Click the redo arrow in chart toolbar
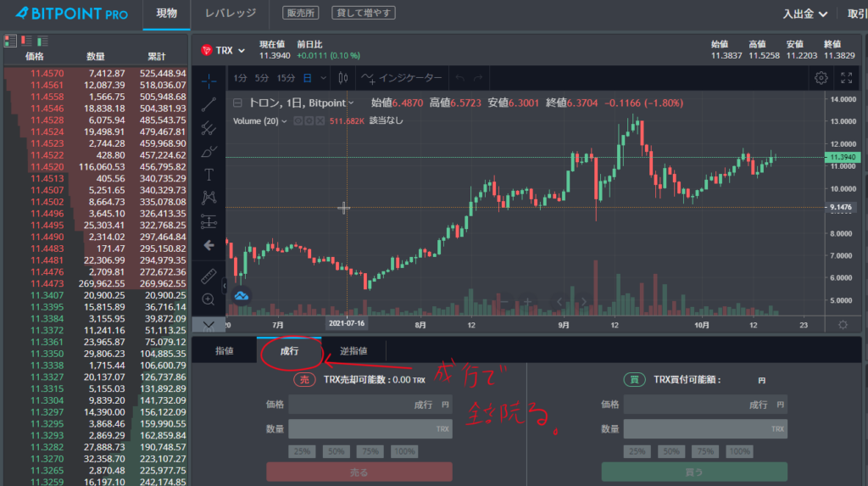 pyautogui.click(x=478, y=78)
